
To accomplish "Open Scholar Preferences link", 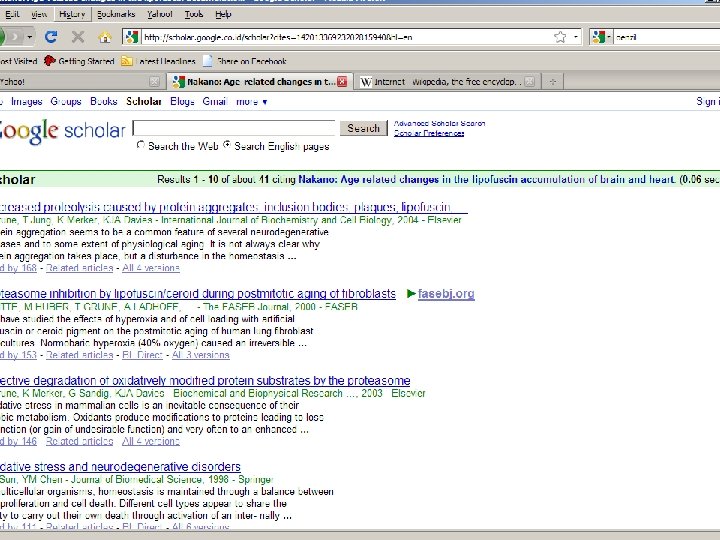I will pos(429,133).
